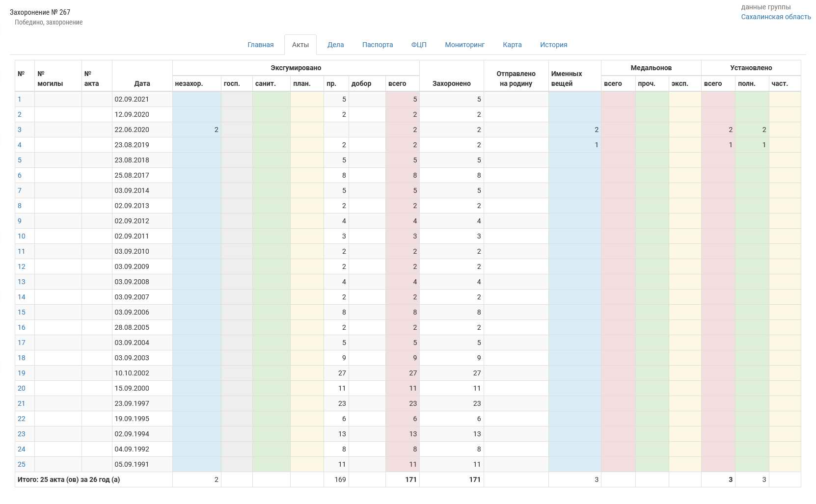This screenshot has height=504, width=816.
Task: Open the Паспорта tab
Action: pos(377,45)
